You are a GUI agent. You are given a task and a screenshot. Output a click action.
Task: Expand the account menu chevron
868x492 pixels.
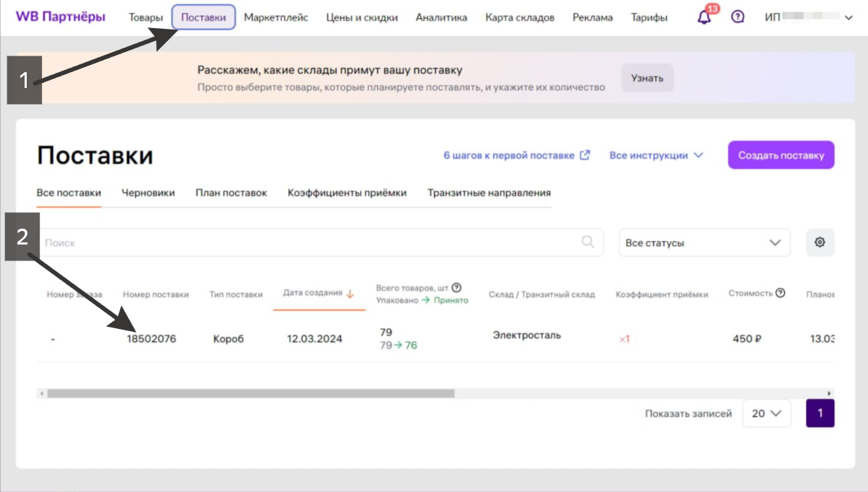(x=848, y=18)
